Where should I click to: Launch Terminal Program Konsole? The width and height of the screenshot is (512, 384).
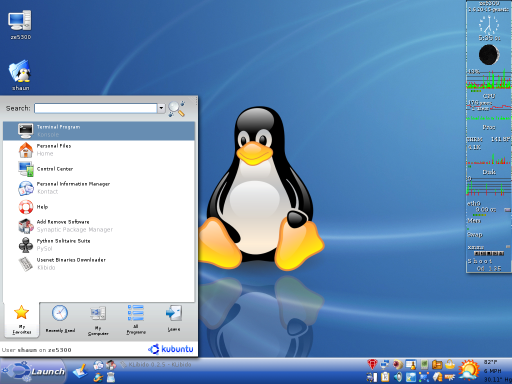99,131
